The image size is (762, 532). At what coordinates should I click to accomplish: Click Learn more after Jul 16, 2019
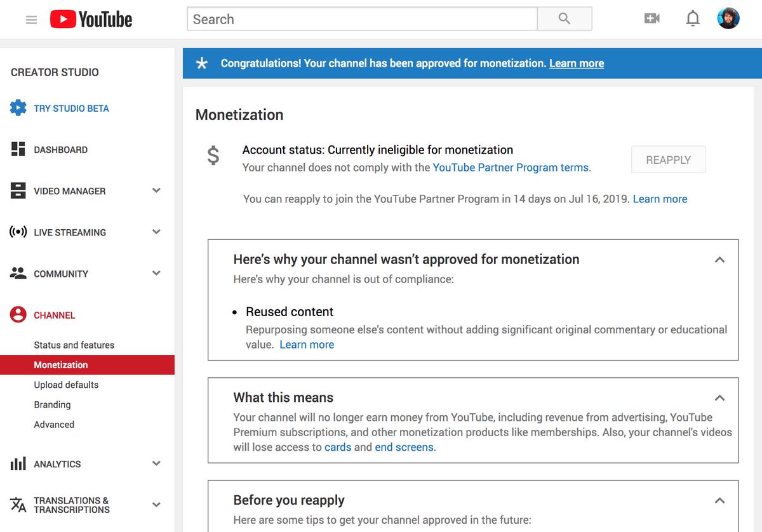coord(660,199)
